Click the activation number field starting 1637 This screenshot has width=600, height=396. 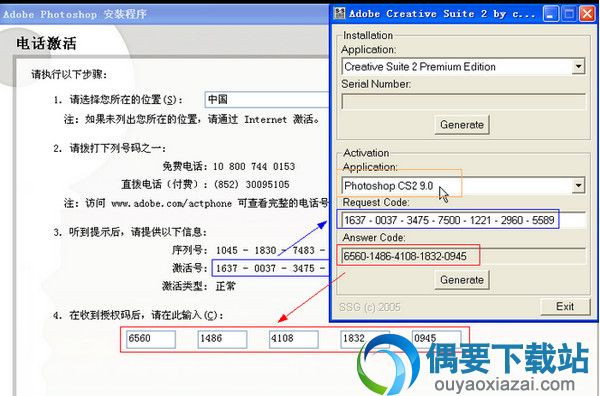click(271, 268)
